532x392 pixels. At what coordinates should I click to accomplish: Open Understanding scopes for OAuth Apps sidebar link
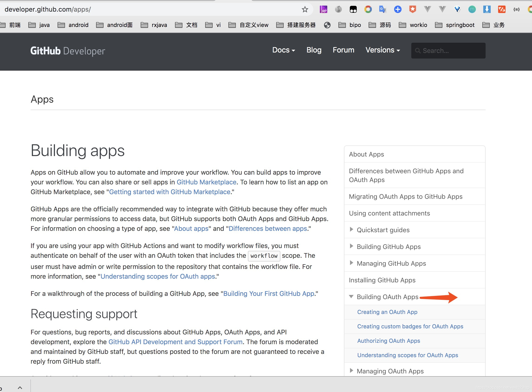tap(408, 355)
